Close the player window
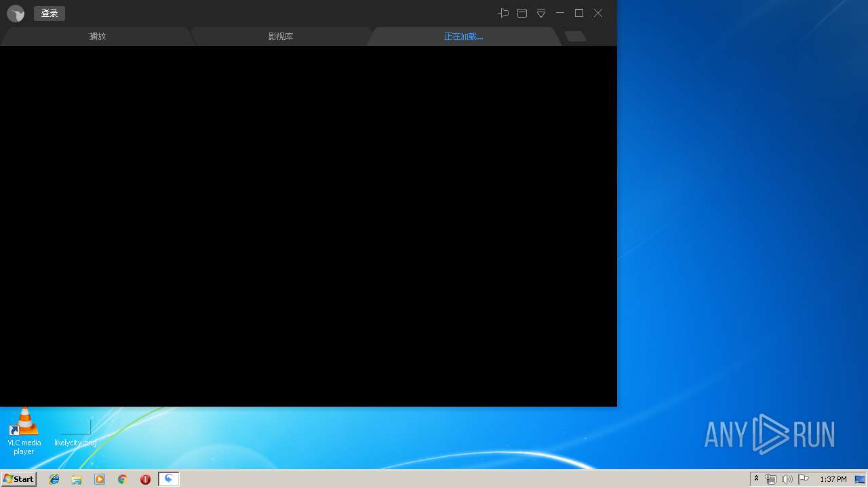The width and height of the screenshot is (868, 488). 598,13
